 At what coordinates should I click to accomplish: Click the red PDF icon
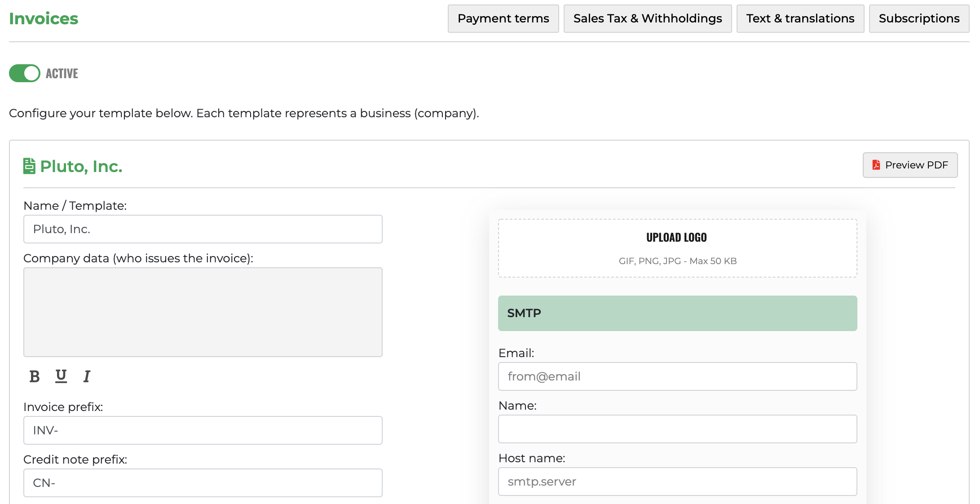click(876, 165)
